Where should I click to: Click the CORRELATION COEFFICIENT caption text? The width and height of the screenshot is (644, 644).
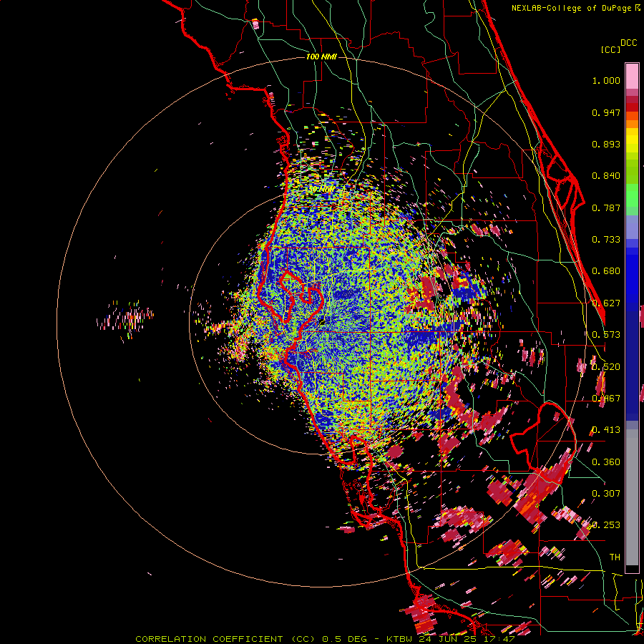[x=209, y=639]
